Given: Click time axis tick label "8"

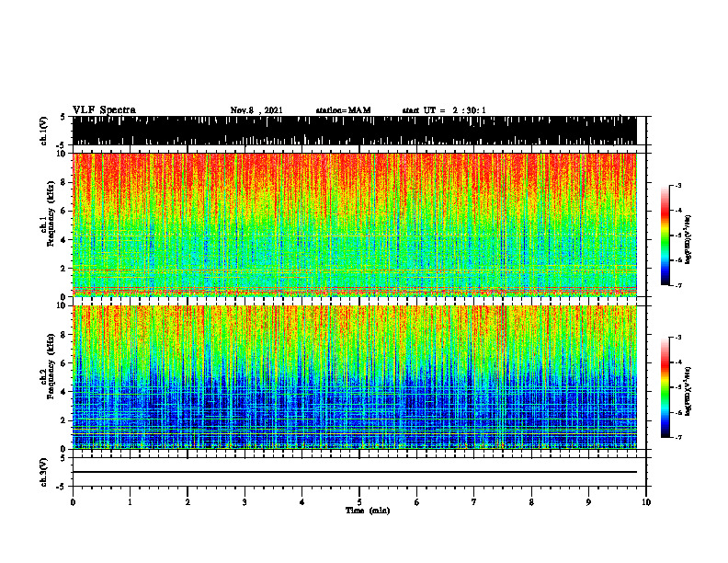Looking at the screenshot, I should click(531, 502).
